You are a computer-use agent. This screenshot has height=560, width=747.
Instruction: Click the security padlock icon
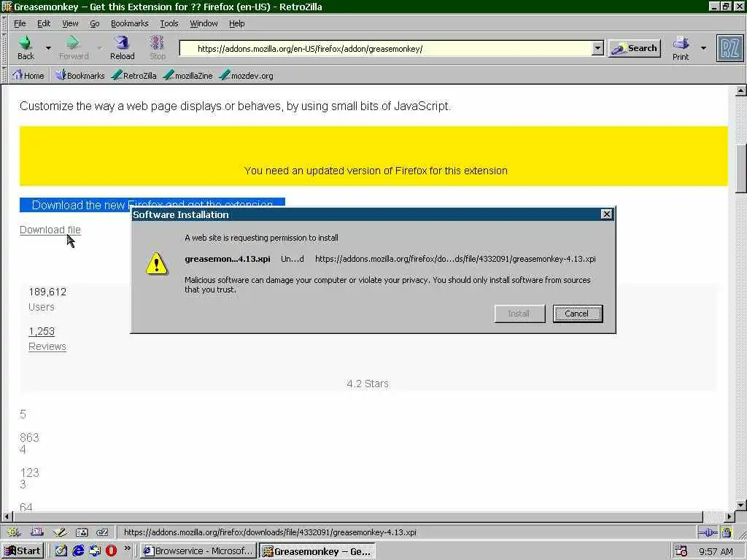(x=726, y=532)
